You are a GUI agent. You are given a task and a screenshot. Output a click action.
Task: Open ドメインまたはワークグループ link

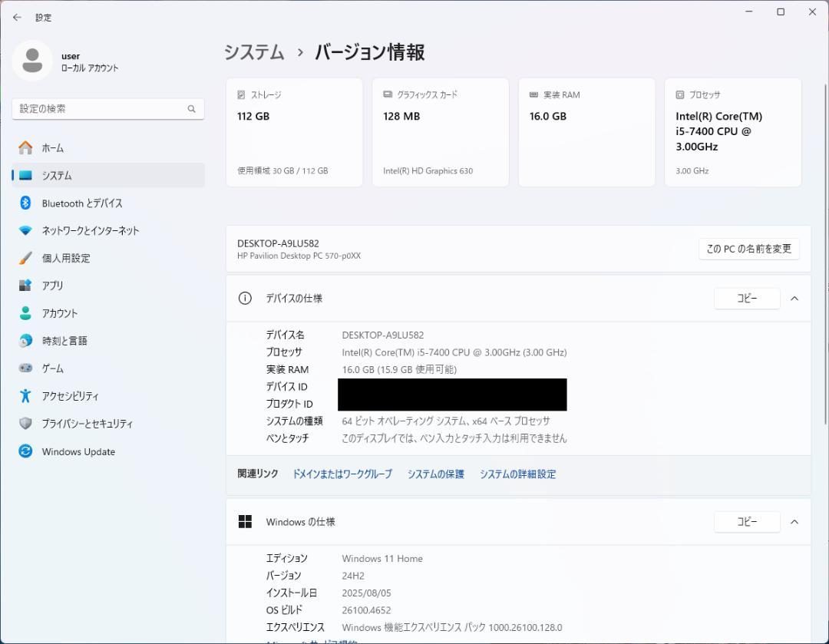tap(342, 474)
